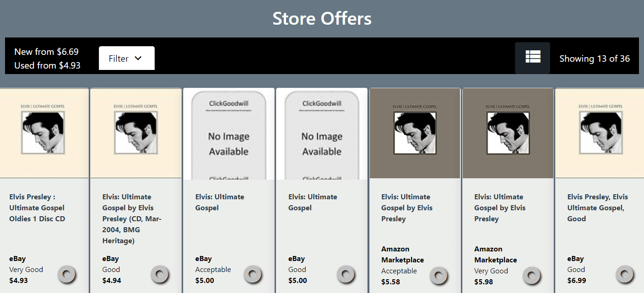Open 'Ultimate Gospel Oldies 1 Disc CD' title
This screenshot has height=293, width=644.
click(38, 208)
